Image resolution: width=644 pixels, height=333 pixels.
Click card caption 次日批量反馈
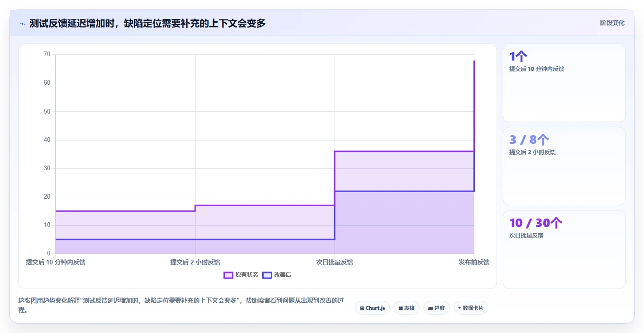coord(526,236)
